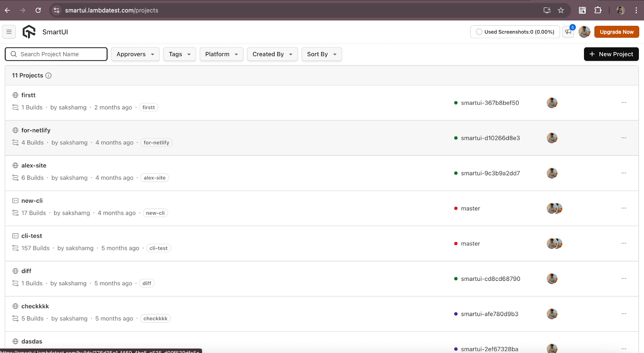This screenshot has width=644, height=353.
Task: Click the alex-site tag chip
Action: pyautogui.click(x=155, y=178)
